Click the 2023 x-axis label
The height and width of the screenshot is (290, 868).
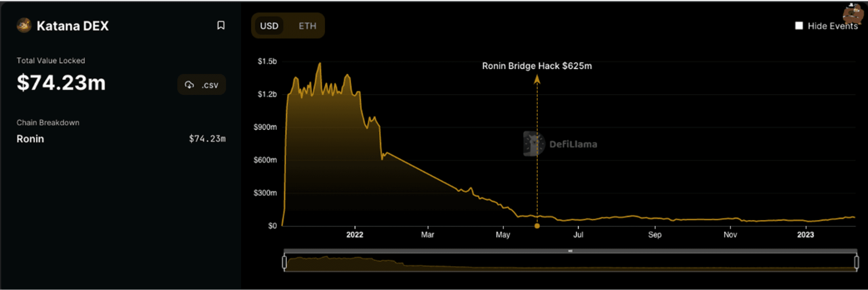tap(806, 235)
